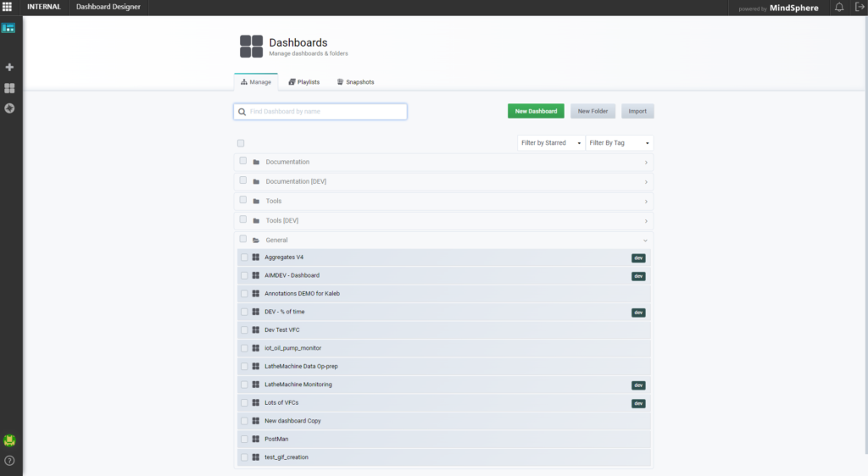Click the plus create icon in sidebar
The height and width of the screenshot is (476, 868).
point(9,67)
